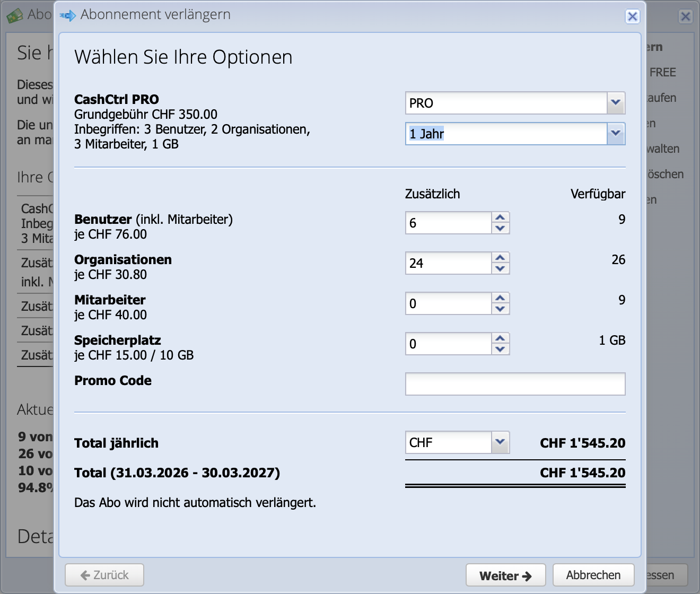The image size is (700, 594).
Task: Increase the Benutzer count with the up arrow
Action: tap(499, 217)
